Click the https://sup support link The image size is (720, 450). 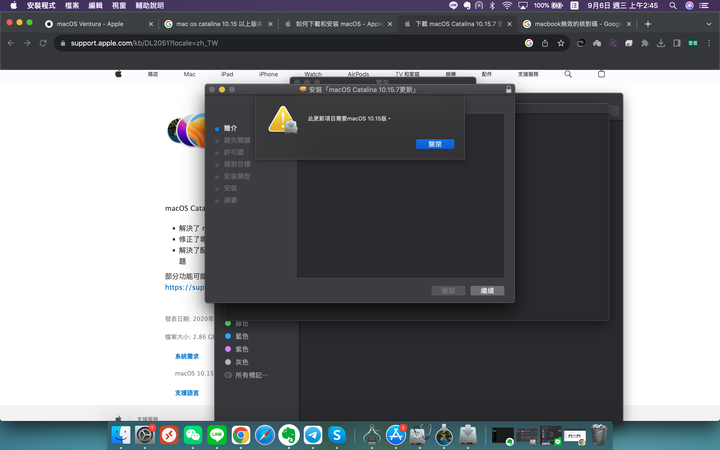click(x=185, y=287)
